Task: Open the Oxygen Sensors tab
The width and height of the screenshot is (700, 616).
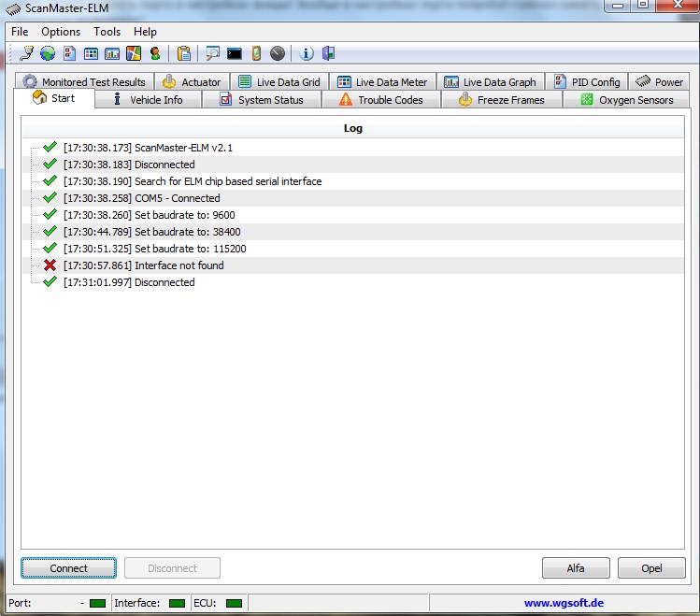Action: tap(626, 100)
